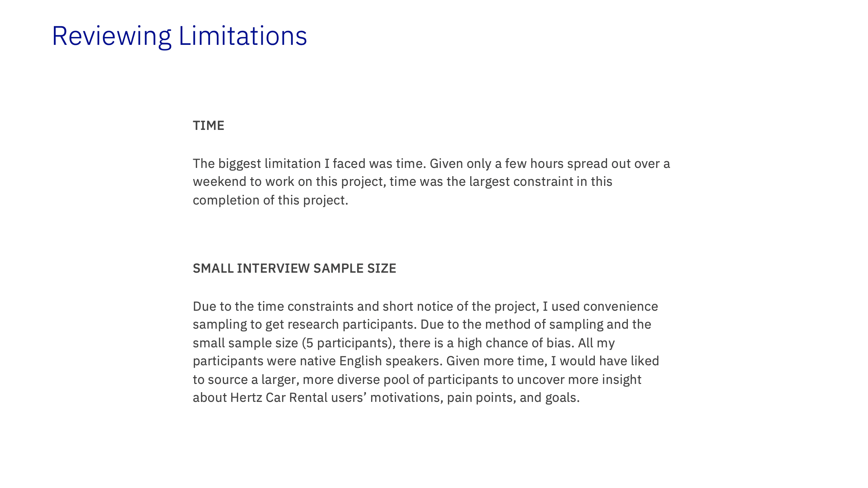Click the word 'convenience' in the second paragraph
This screenshot has height=488, width=868.
click(621, 306)
